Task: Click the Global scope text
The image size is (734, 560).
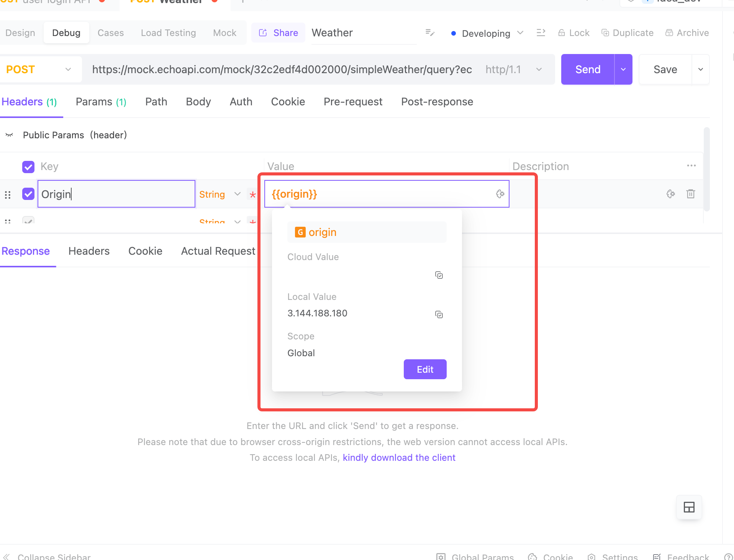Action: [301, 353]
